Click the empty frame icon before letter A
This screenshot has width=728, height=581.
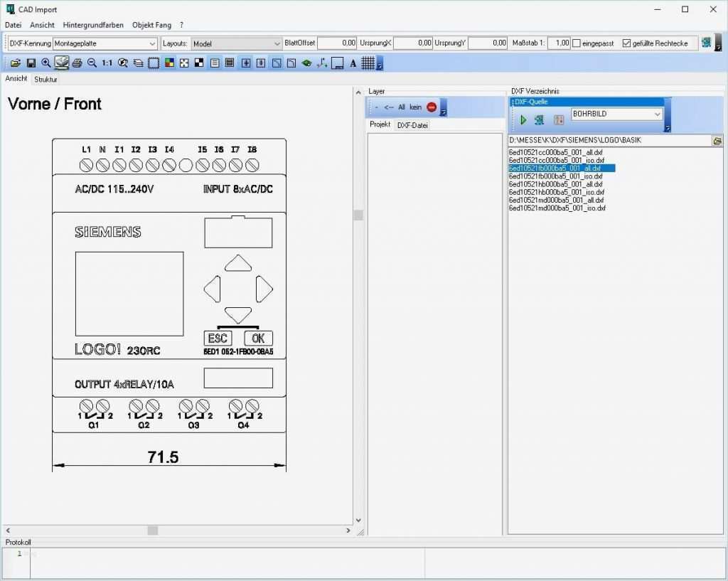[x=338, y=63]
